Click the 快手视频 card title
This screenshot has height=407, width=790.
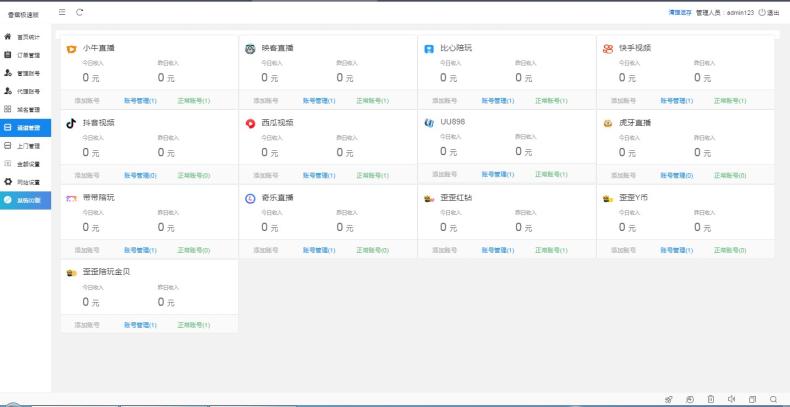click(x=635, y=48)
